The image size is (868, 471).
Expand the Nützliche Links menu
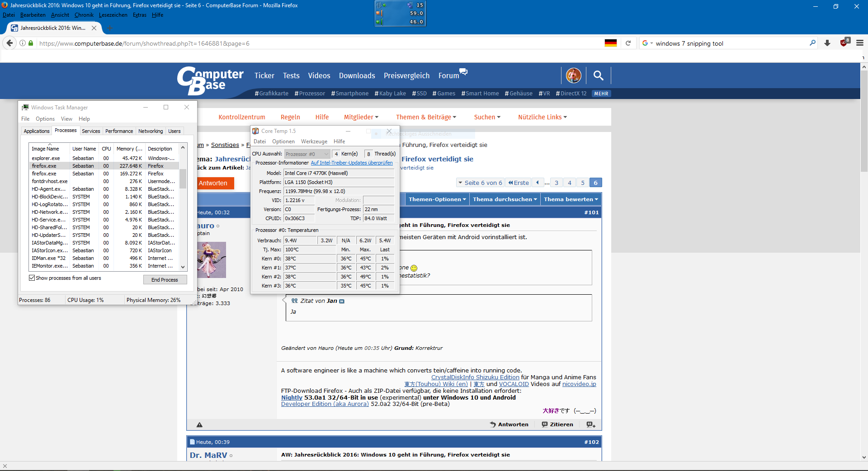(x=542, y=117)
